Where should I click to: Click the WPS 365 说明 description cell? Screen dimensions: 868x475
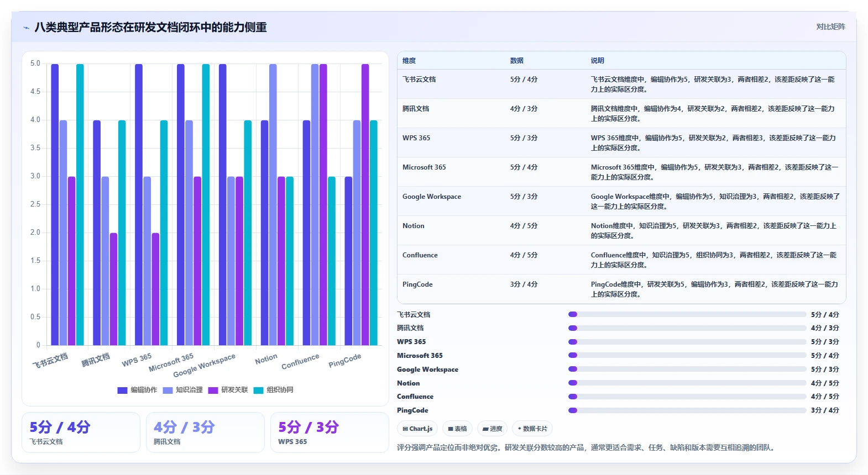[714, 143]
